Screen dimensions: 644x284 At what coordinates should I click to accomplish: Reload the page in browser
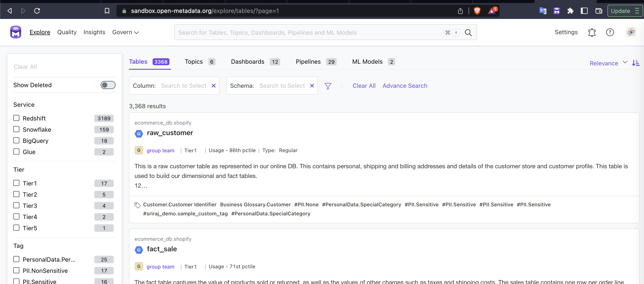pos(37,11)
